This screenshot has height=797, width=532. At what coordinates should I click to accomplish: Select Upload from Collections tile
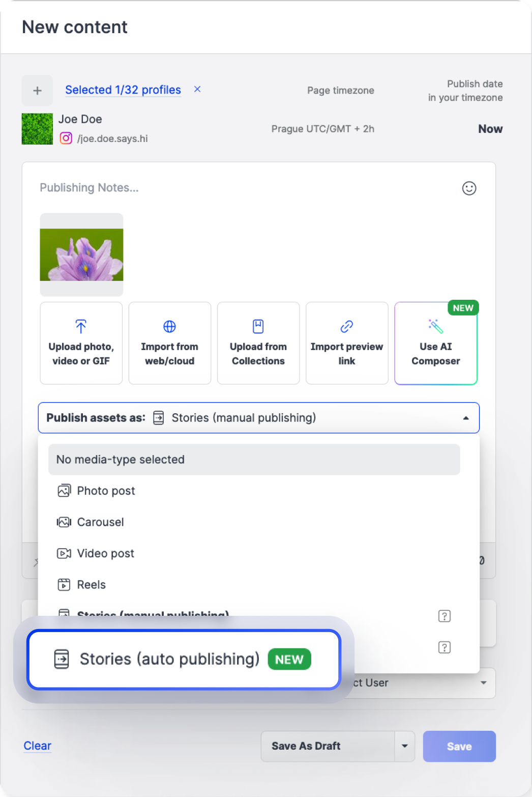(x=258, y=343)
